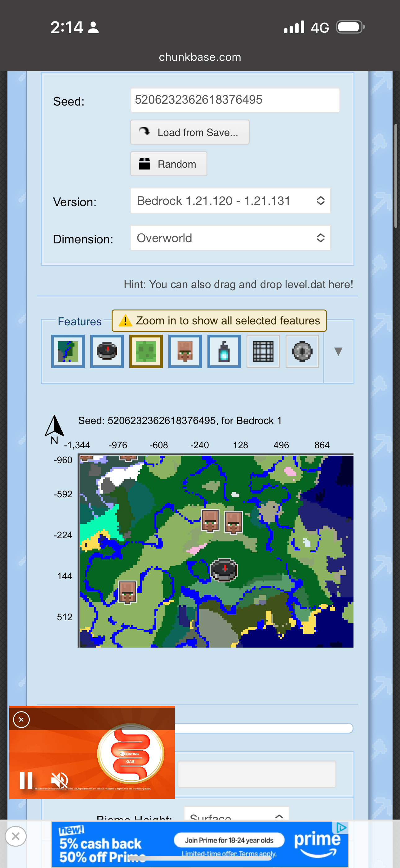Pause the video advertisement
Image resolution: width=400 pixels, height=868 pixels.
click(x=26, y=780)
